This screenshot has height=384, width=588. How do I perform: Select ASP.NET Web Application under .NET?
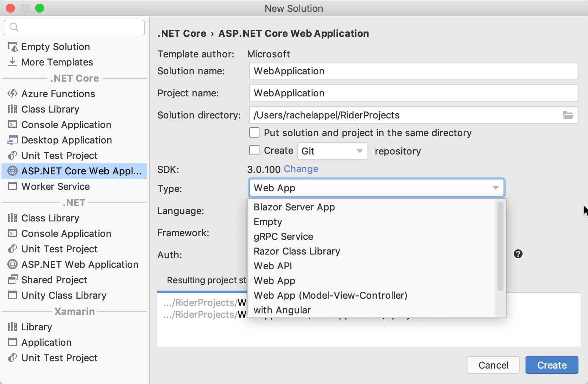click(74, 264)
